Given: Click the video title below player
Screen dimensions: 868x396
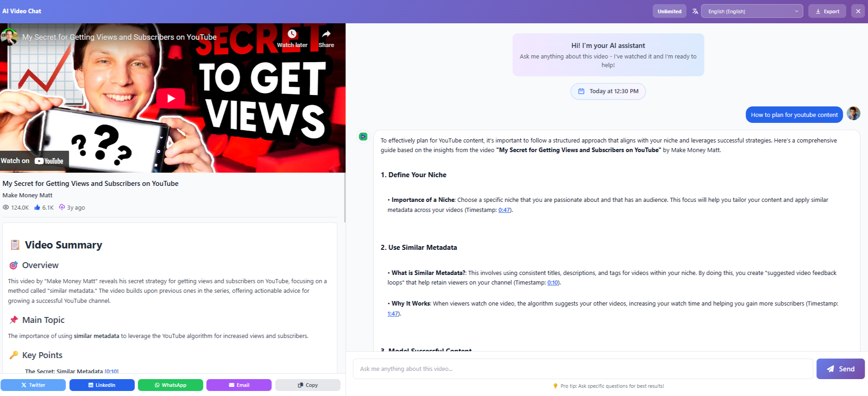Looking at the screenshot, I should (x=90, y=184).
